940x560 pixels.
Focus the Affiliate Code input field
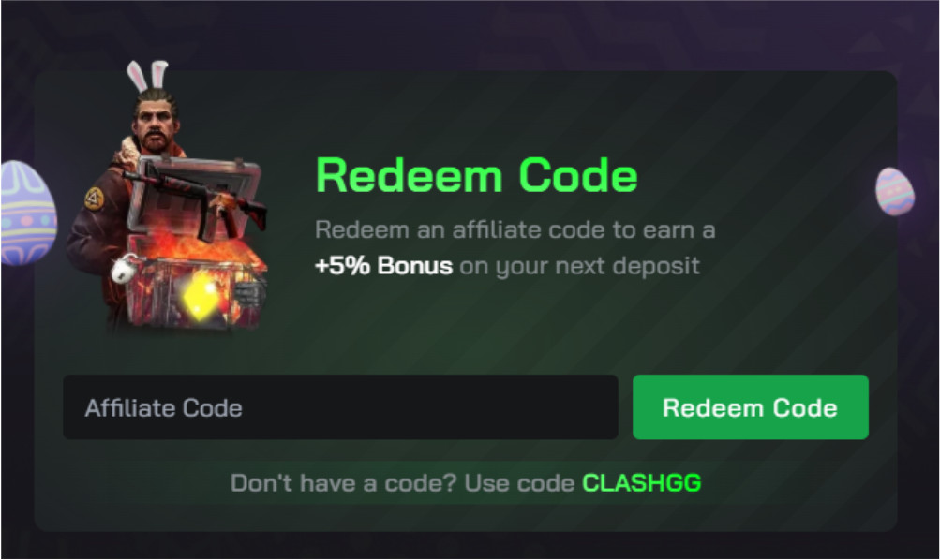pos(340,407)
